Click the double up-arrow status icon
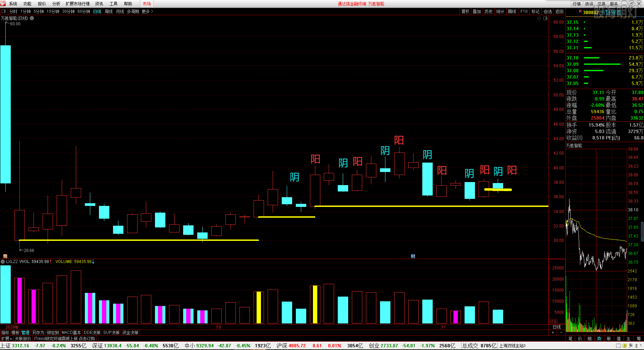The width and height of the screenshot is (644, 350). coord(636,346)
